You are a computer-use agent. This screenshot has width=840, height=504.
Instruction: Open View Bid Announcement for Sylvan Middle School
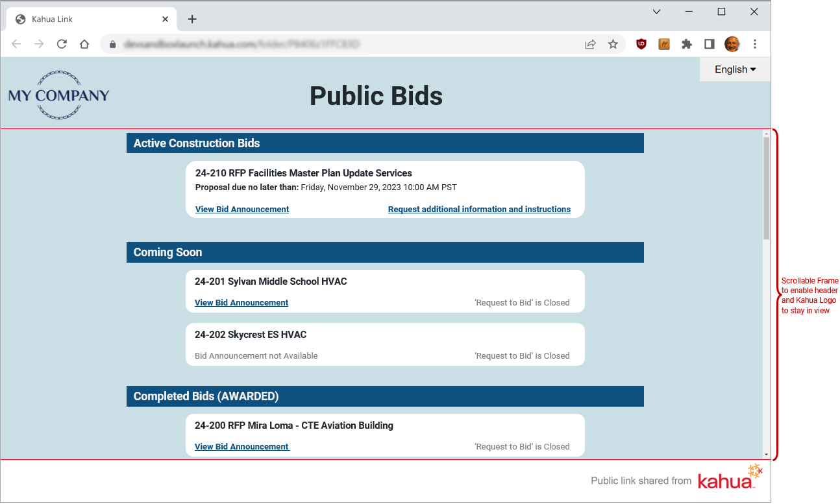[x=241, y=303]
